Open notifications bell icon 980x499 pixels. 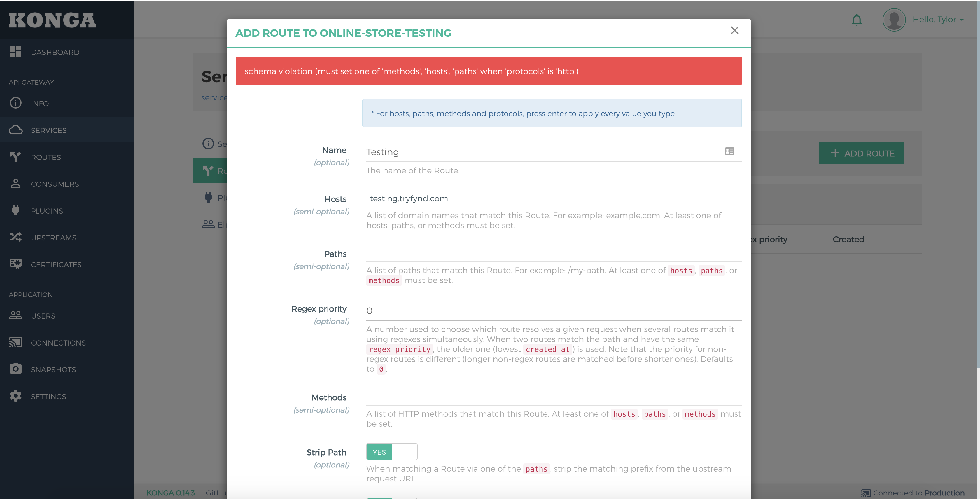point(857,20)
